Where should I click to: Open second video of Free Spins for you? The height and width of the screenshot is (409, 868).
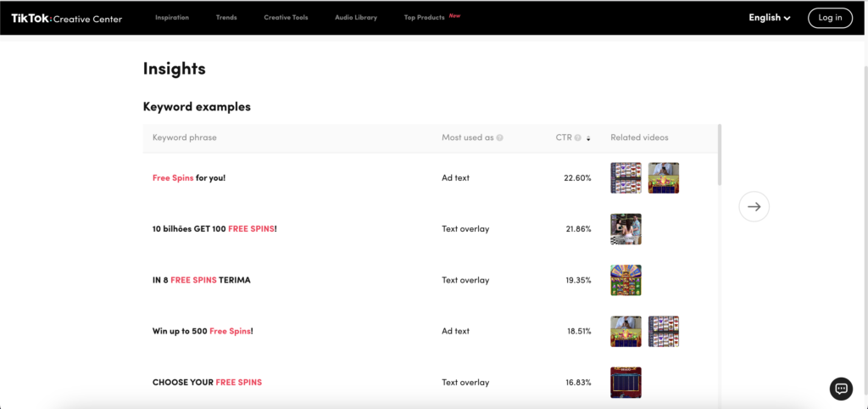click(x=663, y=178)
